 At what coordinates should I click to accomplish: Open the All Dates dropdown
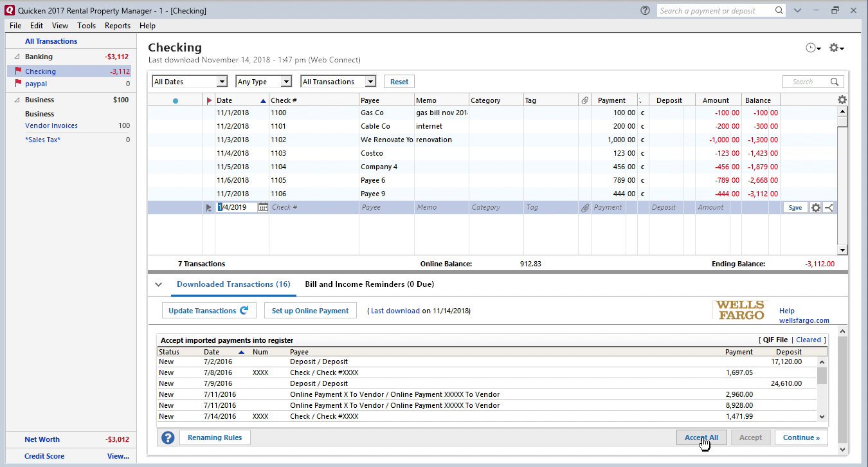[x=190, y=82]
